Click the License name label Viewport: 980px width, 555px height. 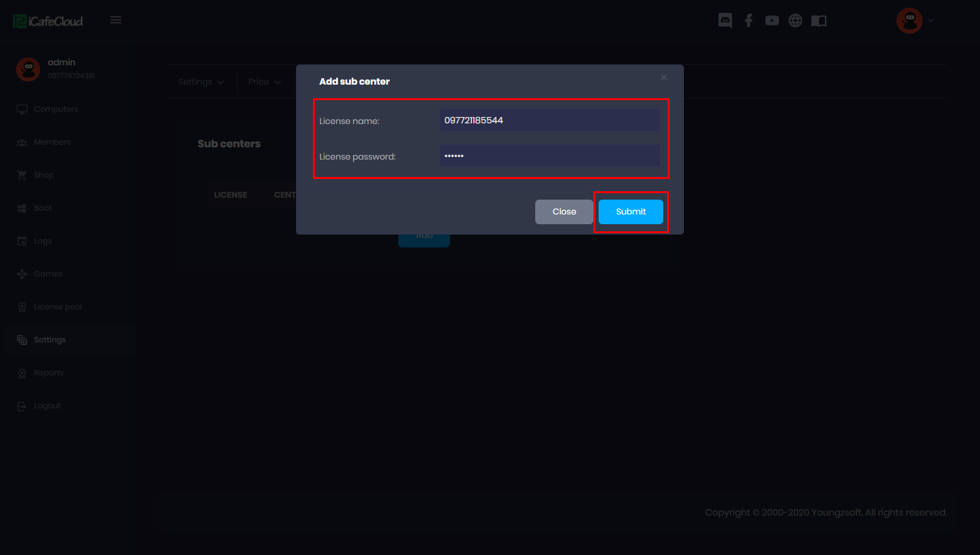coord(349,121)
